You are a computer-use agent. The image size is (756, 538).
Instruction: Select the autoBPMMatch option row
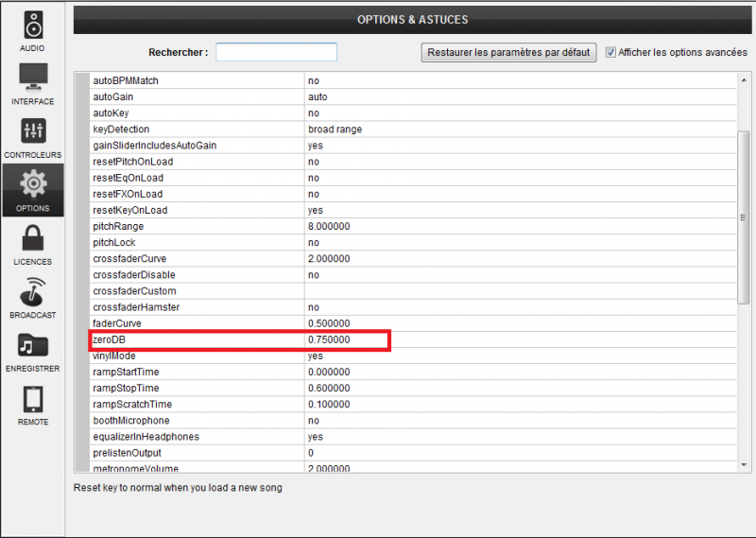(x=414, y=80)
